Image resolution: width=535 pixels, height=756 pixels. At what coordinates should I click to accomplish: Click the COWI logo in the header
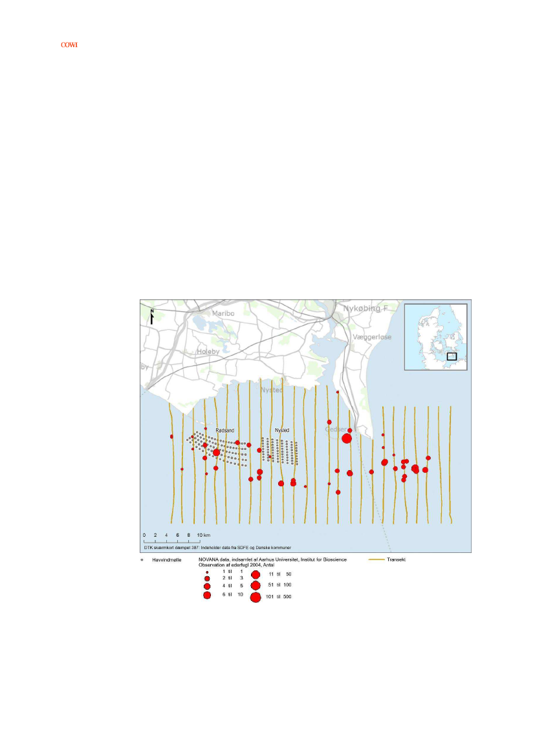[69, 46]
